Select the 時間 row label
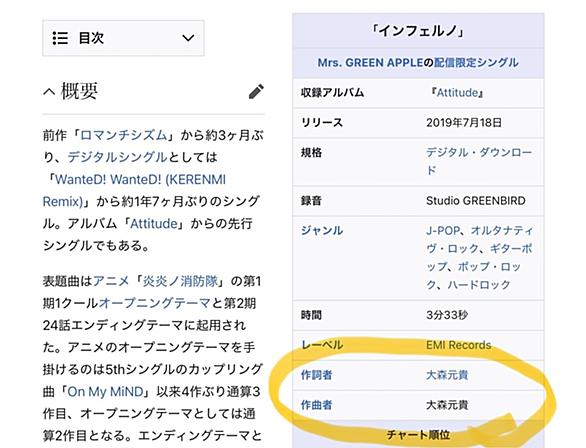Image resolution: width=586 pixels, height=448 pixels. (x=311, y=315)
